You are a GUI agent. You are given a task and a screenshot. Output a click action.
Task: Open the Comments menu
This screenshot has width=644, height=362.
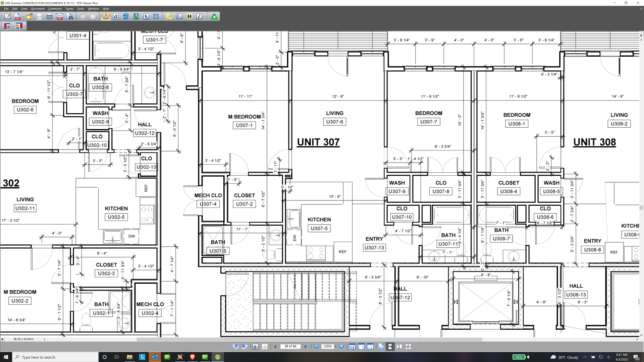click(x=55, y=9)
